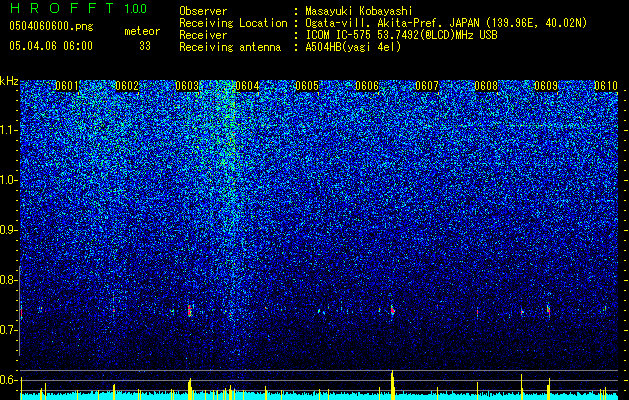This screenshot has height=400, width=629.
Task: Select the file name 0504060600.png
Action: [51, 27]
